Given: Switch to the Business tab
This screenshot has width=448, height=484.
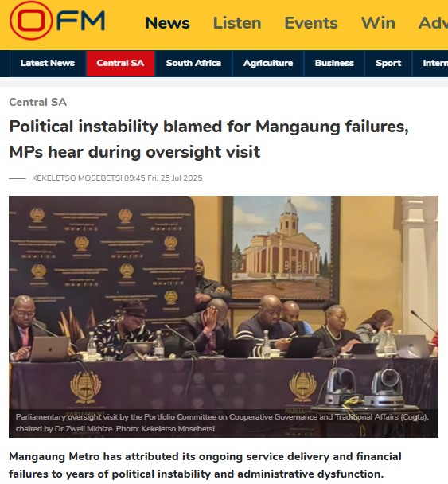Looking at the screenshot, I should coord(334,63).
